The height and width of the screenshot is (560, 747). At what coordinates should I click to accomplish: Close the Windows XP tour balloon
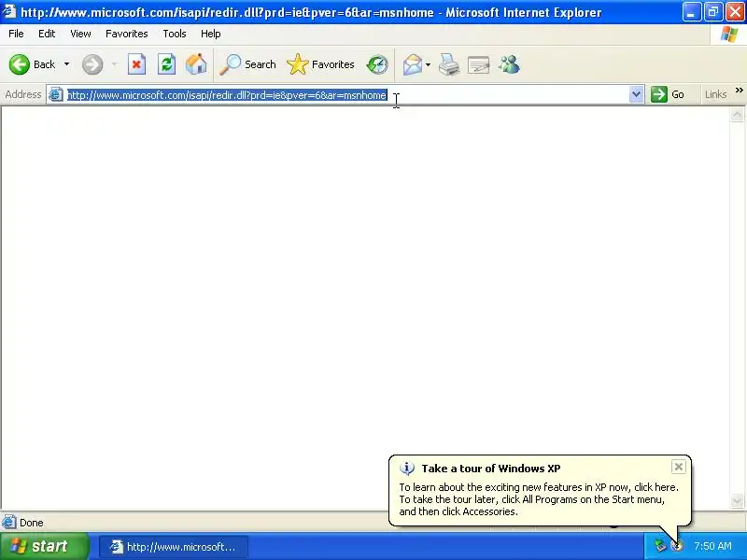[679, 467]
